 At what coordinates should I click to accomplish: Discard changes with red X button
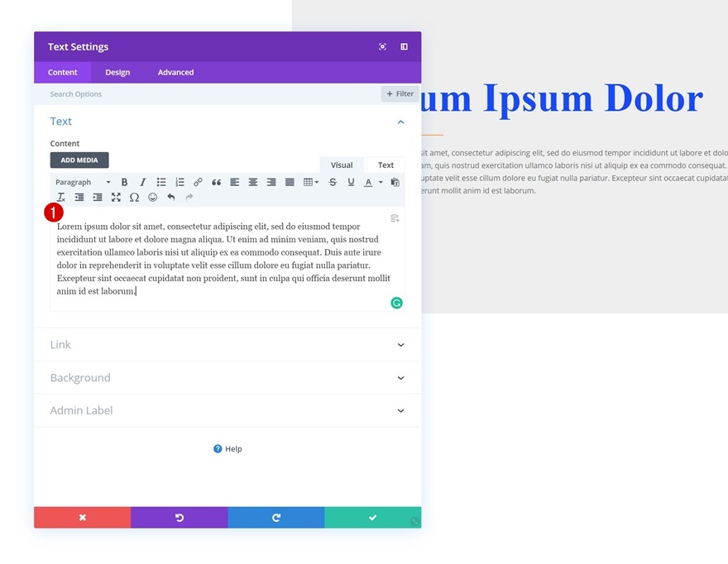coord(82,518)
